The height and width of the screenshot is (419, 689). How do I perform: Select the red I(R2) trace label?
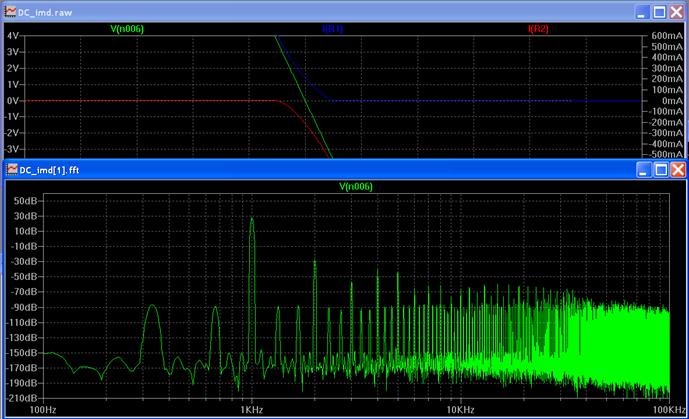click(538, 29)
